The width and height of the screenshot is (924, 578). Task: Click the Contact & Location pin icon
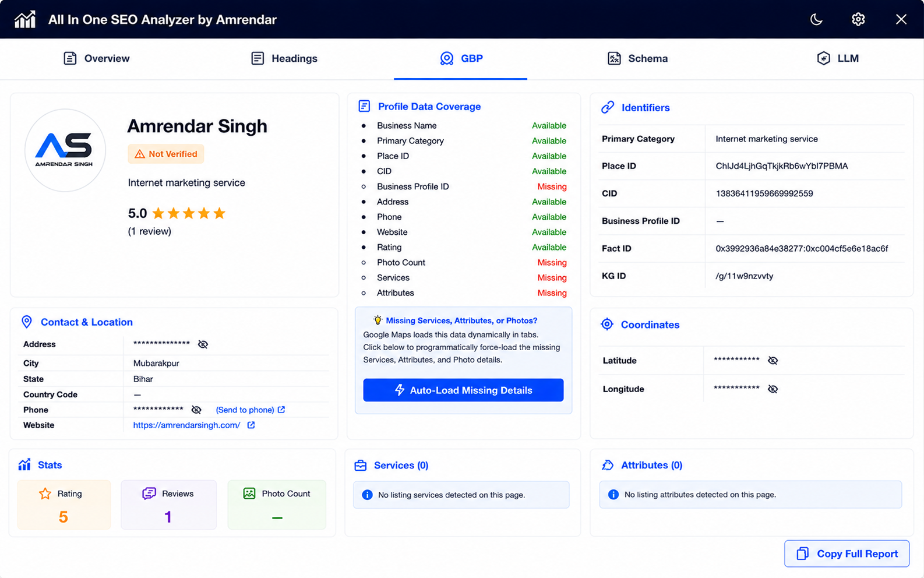click(x=27, y=322)
